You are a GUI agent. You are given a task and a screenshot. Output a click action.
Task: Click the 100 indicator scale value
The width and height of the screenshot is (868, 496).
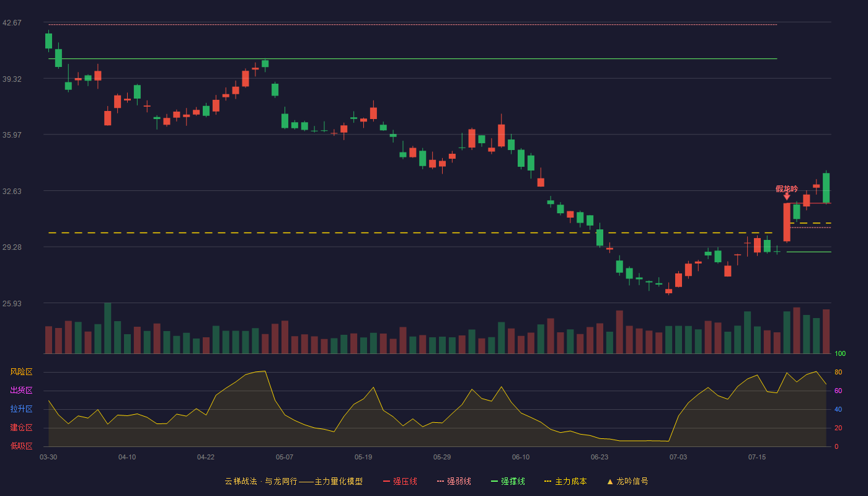[840, 354]
